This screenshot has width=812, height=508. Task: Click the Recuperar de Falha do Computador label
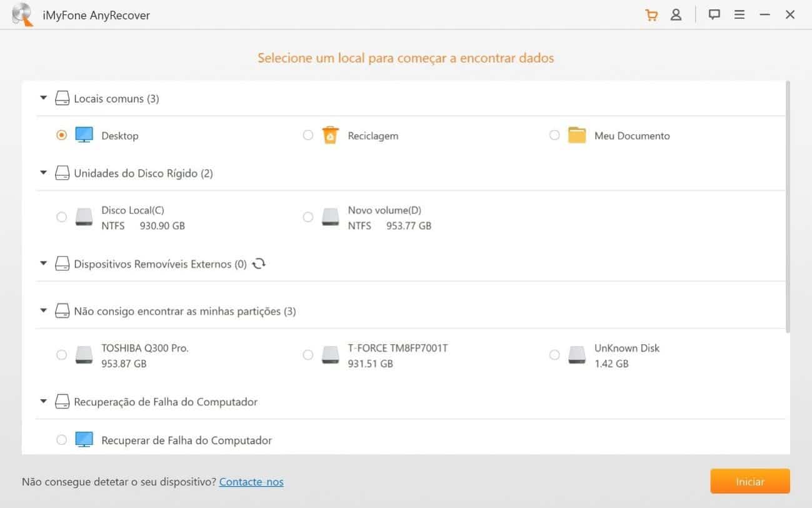click(x=187, y=440)
